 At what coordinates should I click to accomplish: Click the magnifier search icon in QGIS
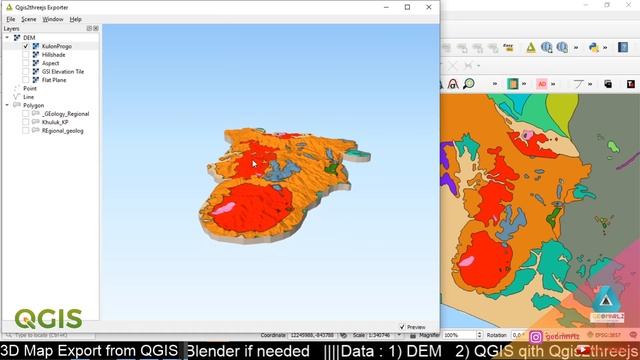pyautogui.click(x=469, y=84)
